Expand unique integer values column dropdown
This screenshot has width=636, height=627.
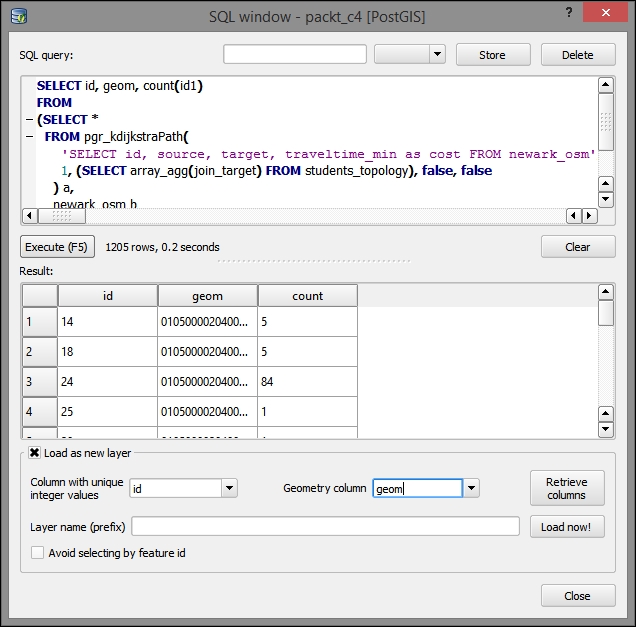coord(229,488)
